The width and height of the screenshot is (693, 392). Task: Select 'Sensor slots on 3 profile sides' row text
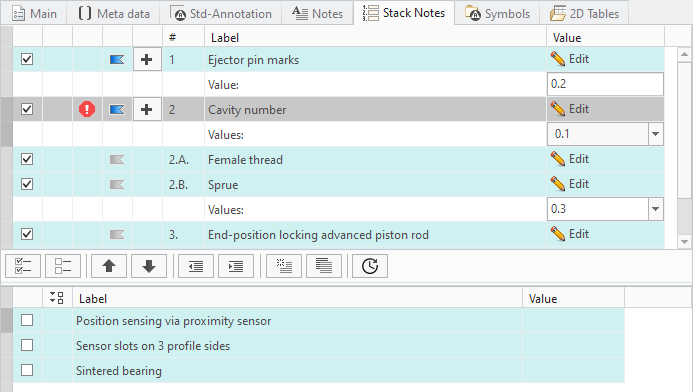tap(153, 346)
